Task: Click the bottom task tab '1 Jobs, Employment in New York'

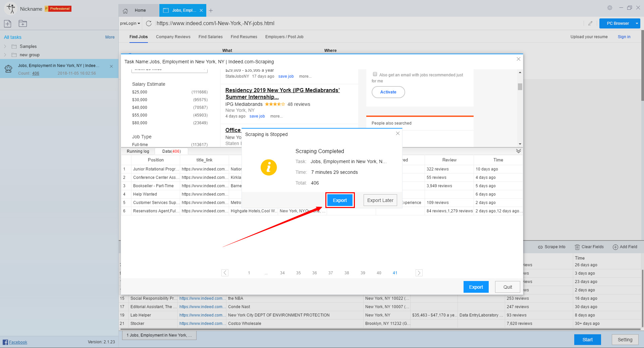Action: [159, 335]
